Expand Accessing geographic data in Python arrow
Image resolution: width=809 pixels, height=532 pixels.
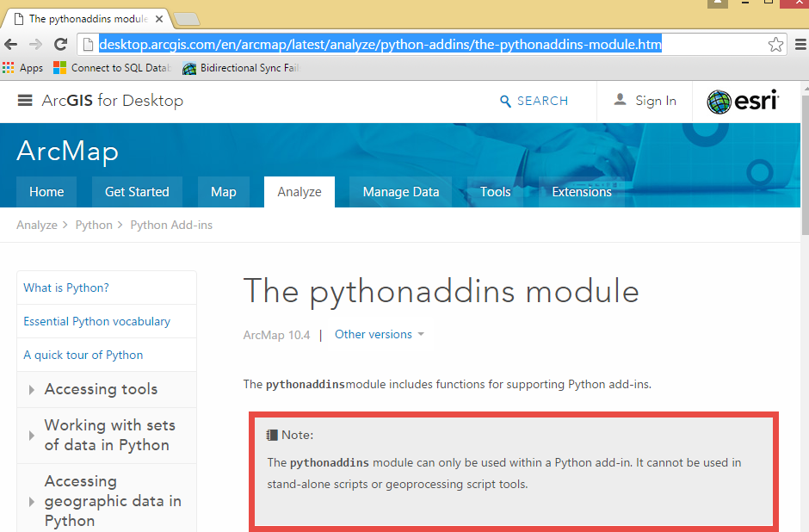32,502
